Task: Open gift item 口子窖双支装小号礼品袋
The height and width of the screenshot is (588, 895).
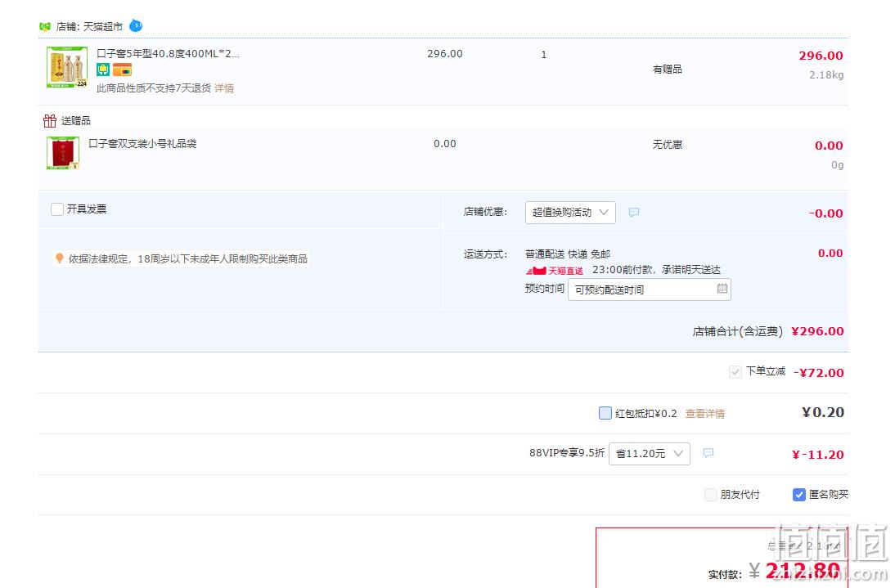Action: click(x=142, y=144)
